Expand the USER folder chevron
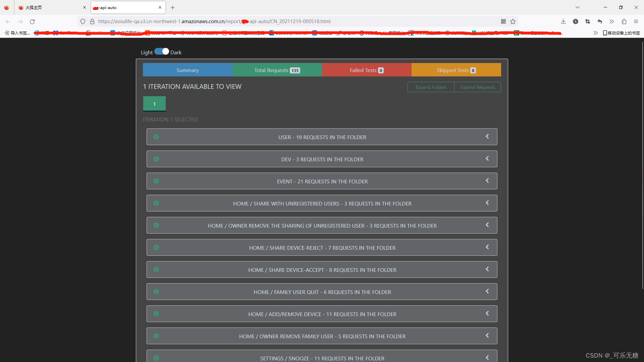 pos(487,136)
